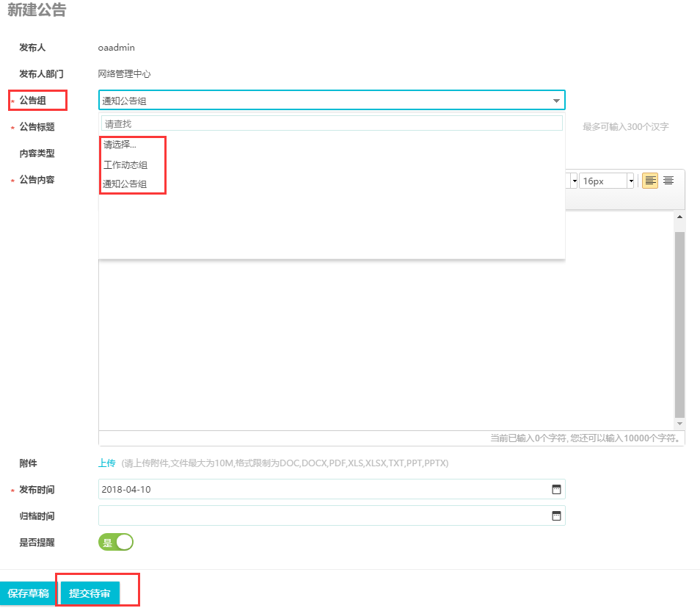This screenshot has height=608, width=700.
Task: Click the character count status text
Action: (x=586, y=438)
